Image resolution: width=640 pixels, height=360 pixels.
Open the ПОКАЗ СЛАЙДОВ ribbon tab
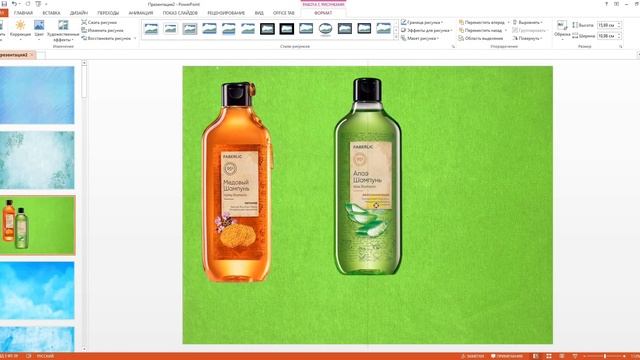[x=180, y=13]
